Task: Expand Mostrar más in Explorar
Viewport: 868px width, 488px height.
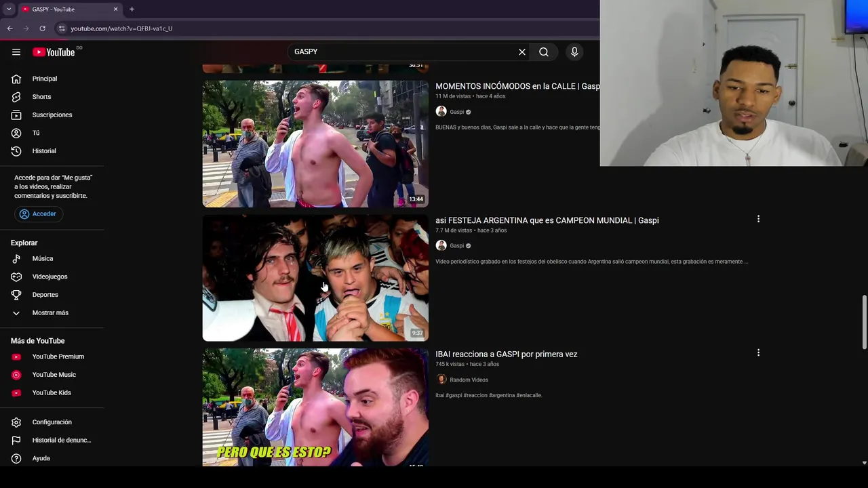Action: (x=52, y=312)
